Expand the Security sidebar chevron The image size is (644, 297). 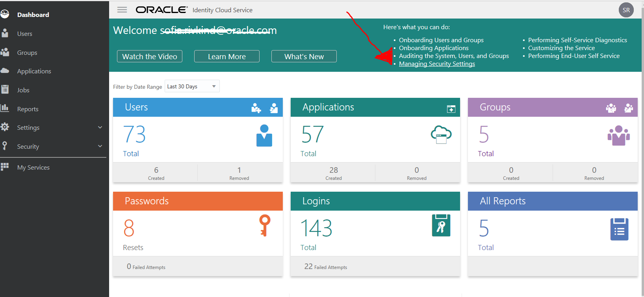tap(100, 146)
